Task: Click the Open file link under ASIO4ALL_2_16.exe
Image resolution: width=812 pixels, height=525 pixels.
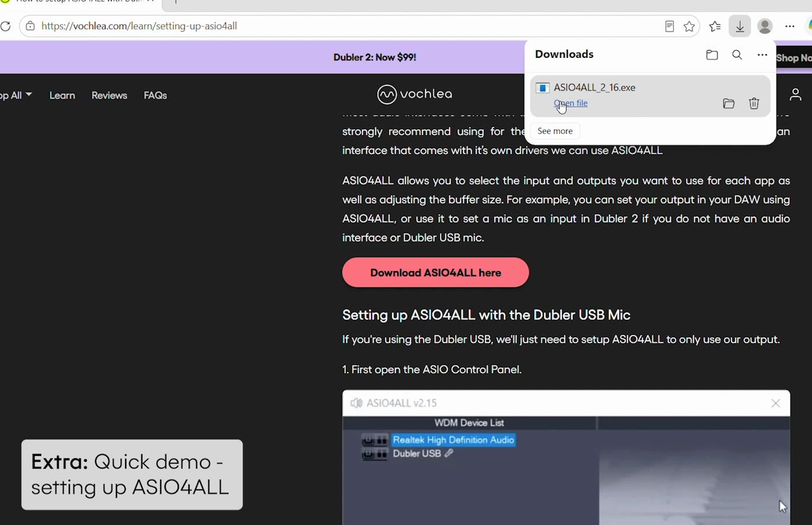Action: click(571, 103)
